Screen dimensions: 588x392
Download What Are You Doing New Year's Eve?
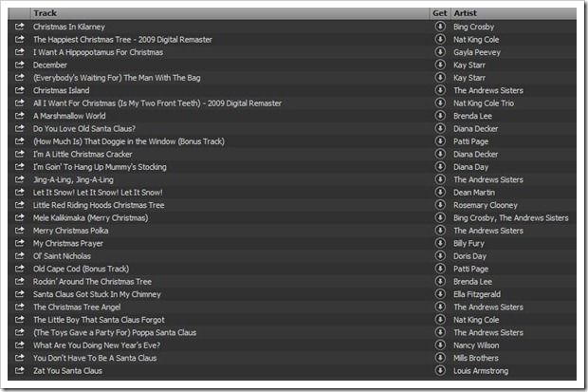click(x=440, y=345)
